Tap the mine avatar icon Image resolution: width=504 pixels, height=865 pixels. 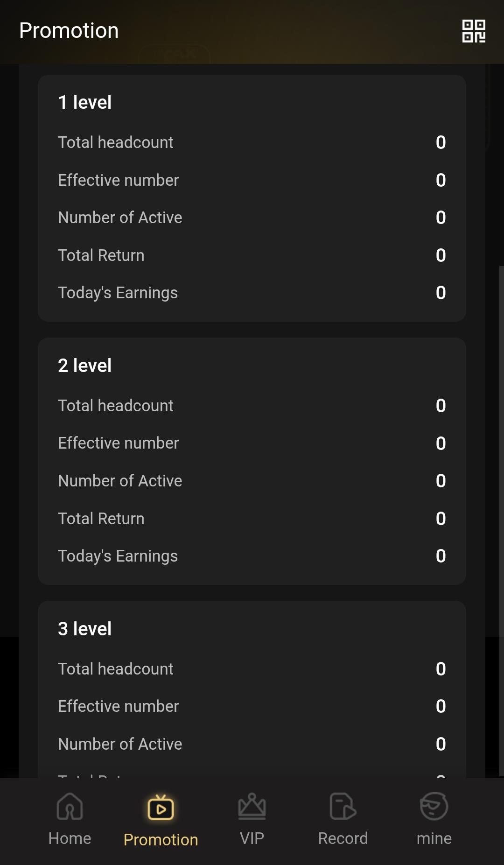[x=434, y=807]
